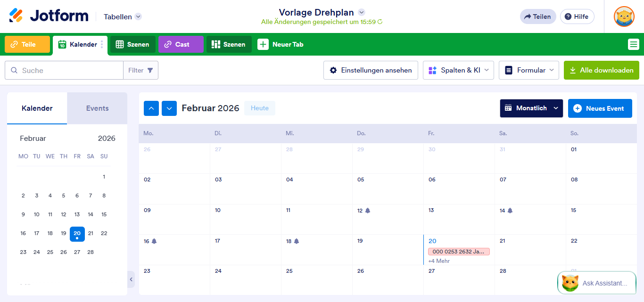Viewport: 644px width, 302px height.
Task: Add a new tab with plus icon
Action: pos(263,44)
